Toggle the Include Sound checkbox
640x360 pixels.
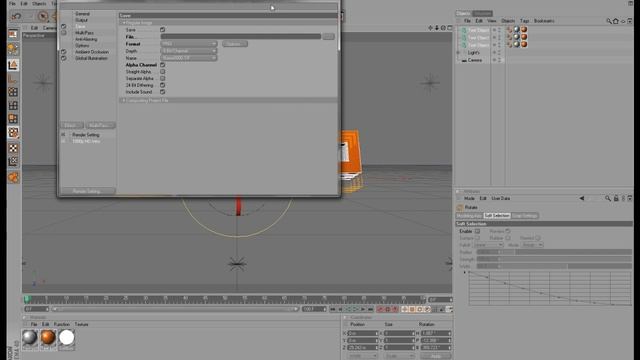tap(162, 92)
